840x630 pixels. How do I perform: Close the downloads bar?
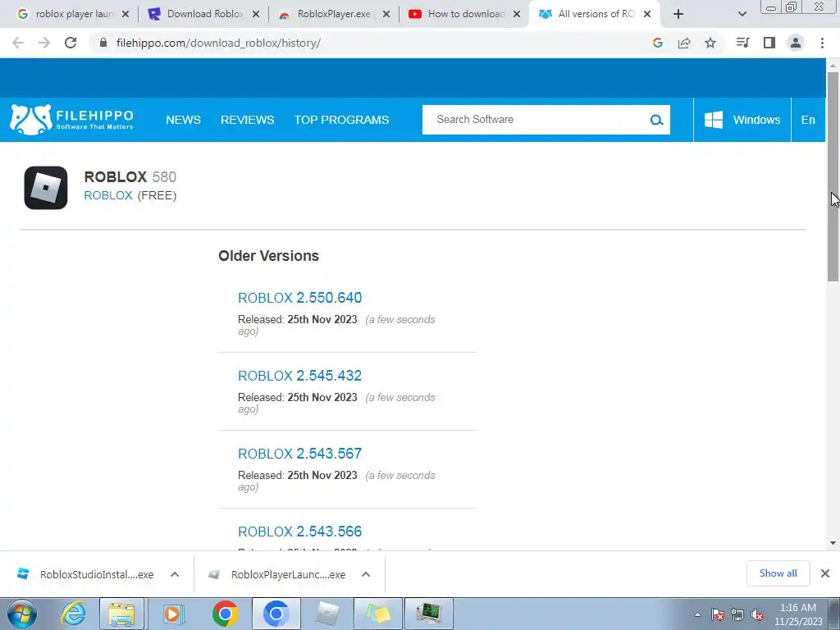825,573
